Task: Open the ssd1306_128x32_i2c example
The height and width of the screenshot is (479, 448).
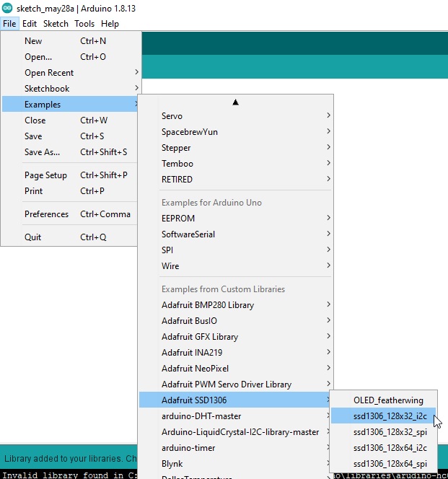Action: tap(384, 416)
